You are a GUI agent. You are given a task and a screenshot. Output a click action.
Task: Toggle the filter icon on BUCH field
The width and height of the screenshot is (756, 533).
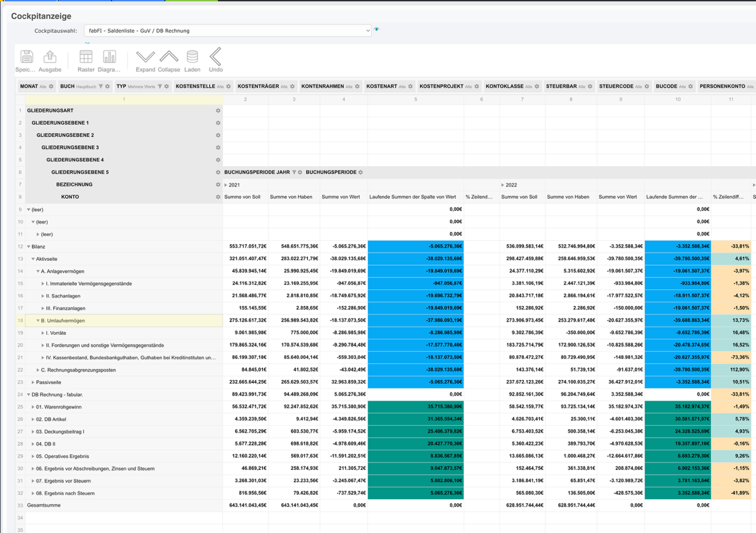tap(102, 86)
